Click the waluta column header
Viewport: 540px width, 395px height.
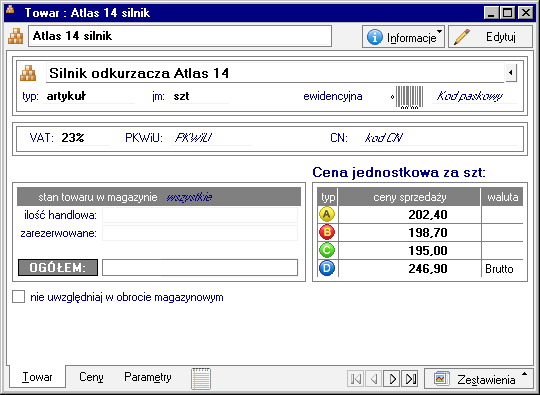click(x=502, y=197)
